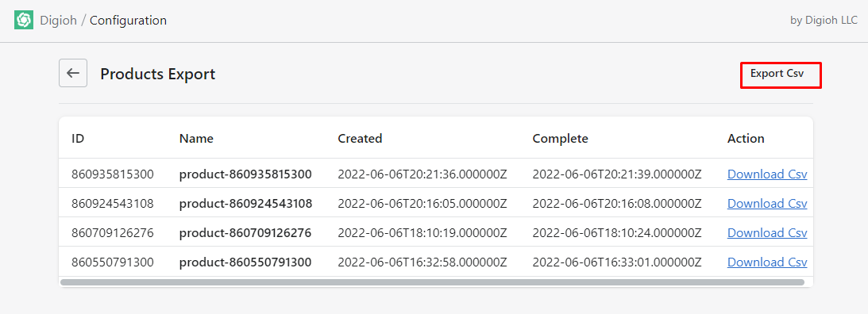The image size is (868, 314).
Task: Download Csv for product-860924543108
Action: pyautogui.click(x=766, y=204)
